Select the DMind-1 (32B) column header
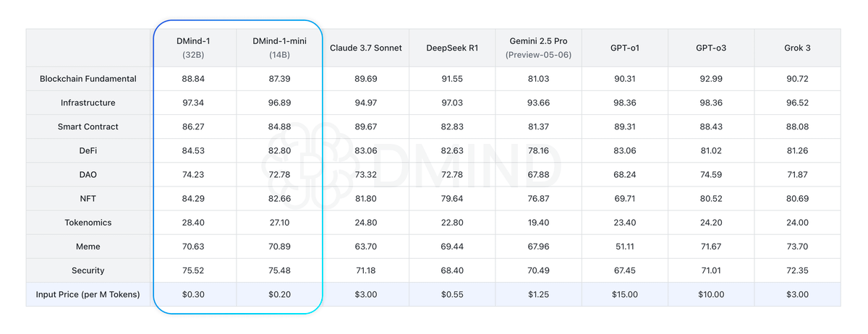 click(193, 48)
